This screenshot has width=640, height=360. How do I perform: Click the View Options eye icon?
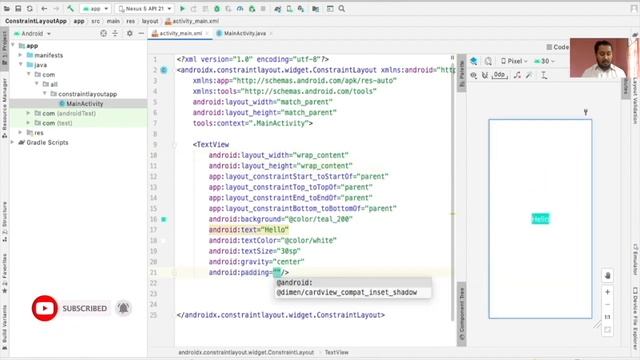pos(474,75)
